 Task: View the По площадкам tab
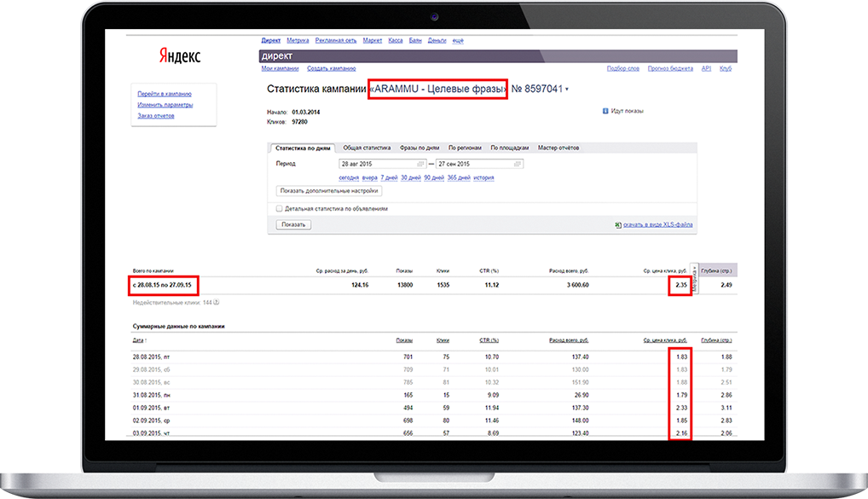coord(510,148)
